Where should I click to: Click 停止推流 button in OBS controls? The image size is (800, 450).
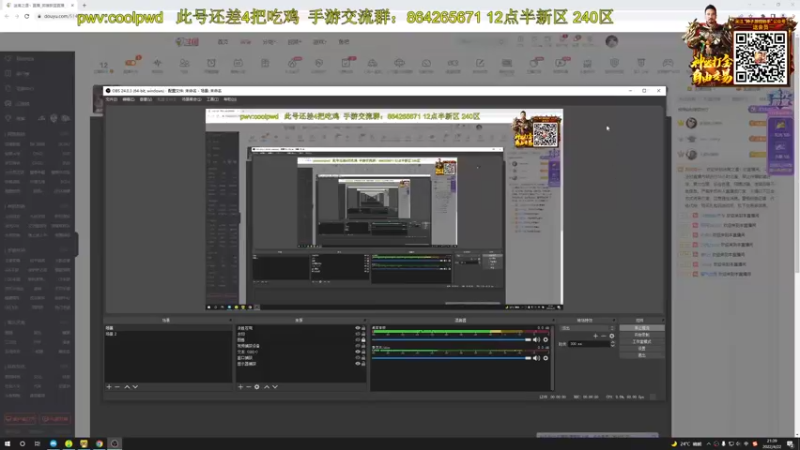642,328
